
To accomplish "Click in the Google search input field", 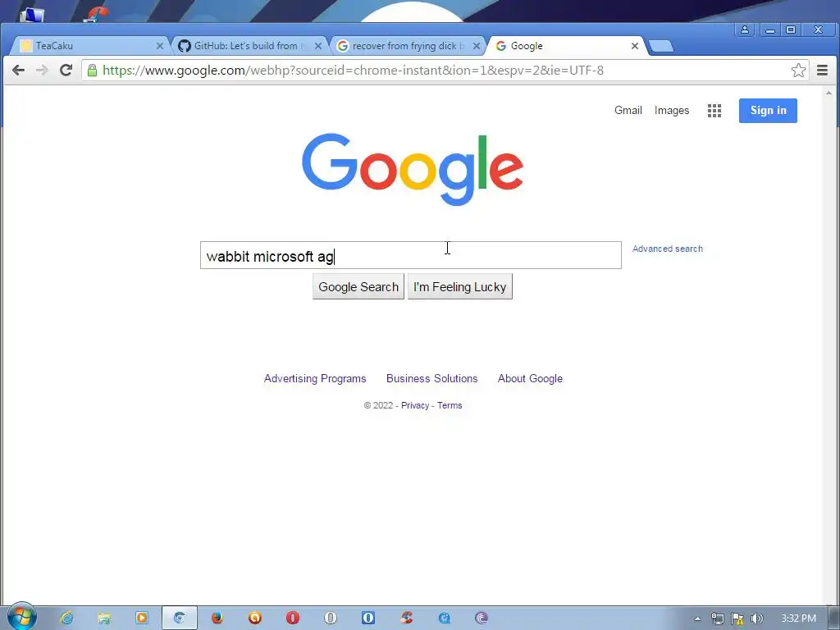I will coord(411,255).
